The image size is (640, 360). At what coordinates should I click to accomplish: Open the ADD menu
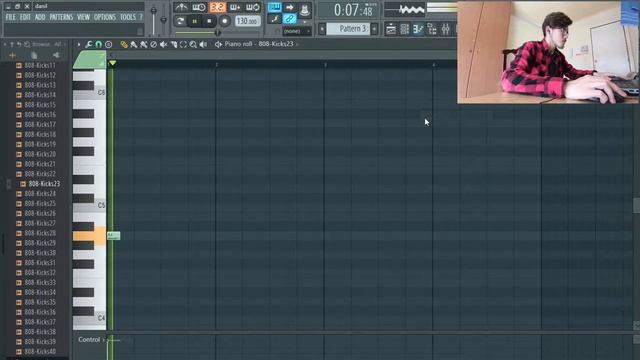point(40,17)
